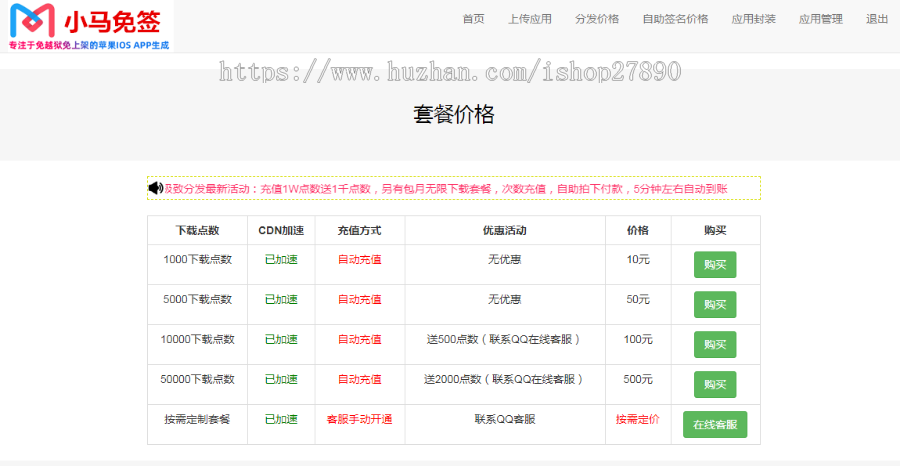Open 应用封装 navigation item

coord(753,19)
